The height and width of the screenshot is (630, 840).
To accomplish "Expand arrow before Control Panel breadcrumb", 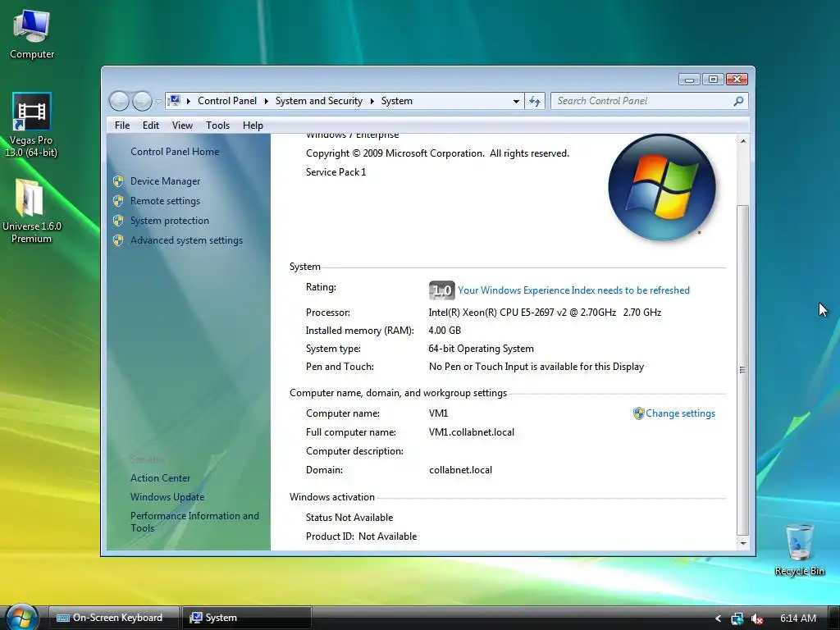I will [189, 101].
